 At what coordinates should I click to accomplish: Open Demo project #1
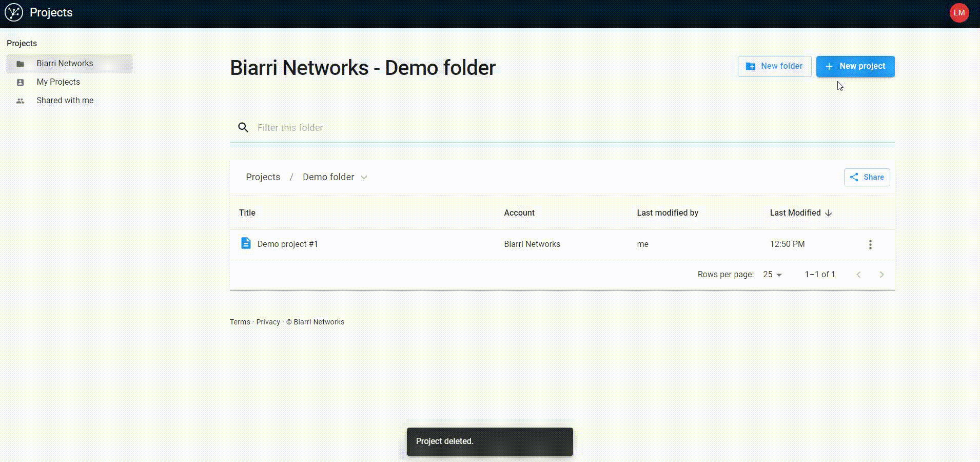(x=287, y=244)
